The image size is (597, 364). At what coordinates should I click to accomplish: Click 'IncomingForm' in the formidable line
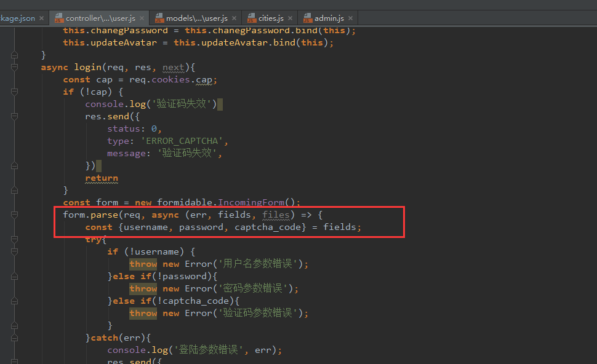251,202
